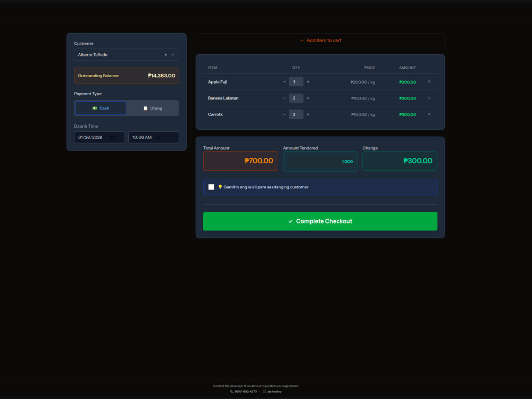Edit the time field 10:06 AM
This screenshot has height=399, width=532.
(154, 137)
